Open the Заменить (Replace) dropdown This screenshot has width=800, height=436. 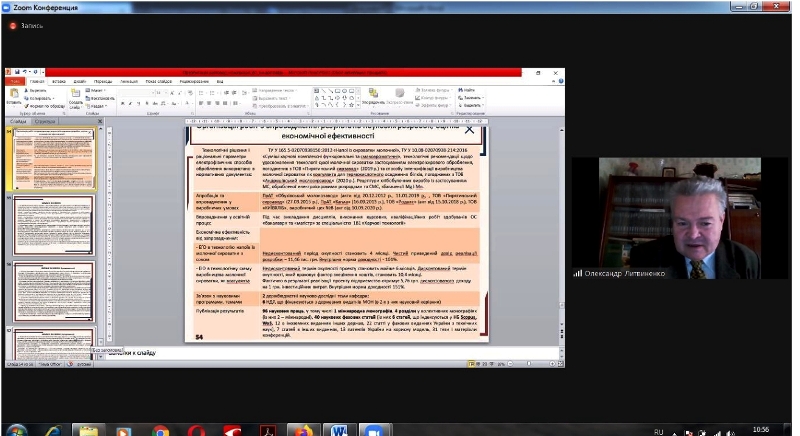[x=470, y=97]
